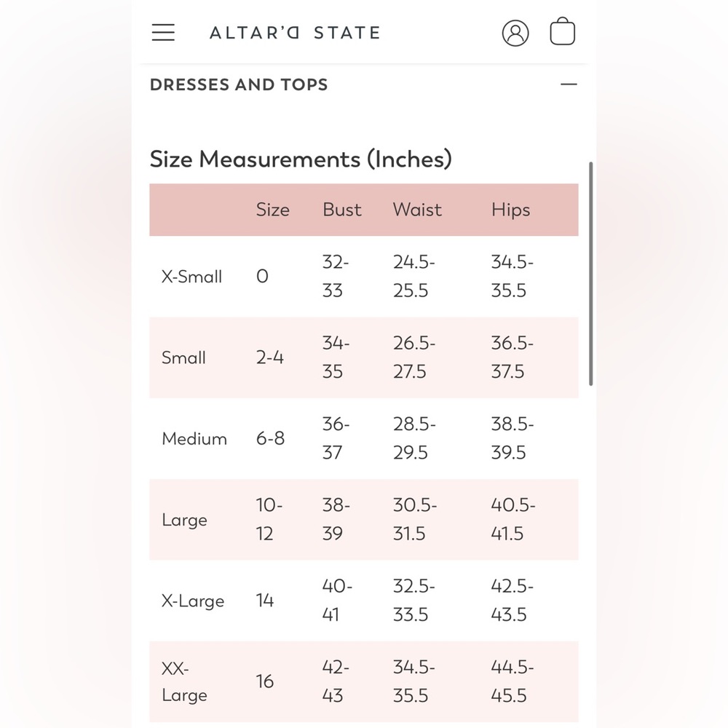Select the X-Large row label
This screenshot has height=728, width=728.
(193, 601)
